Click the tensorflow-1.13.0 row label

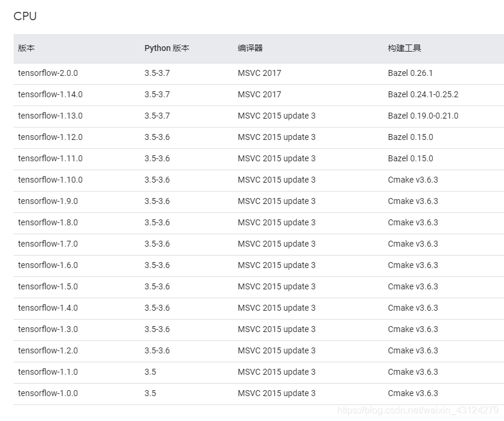click(50, 116)
